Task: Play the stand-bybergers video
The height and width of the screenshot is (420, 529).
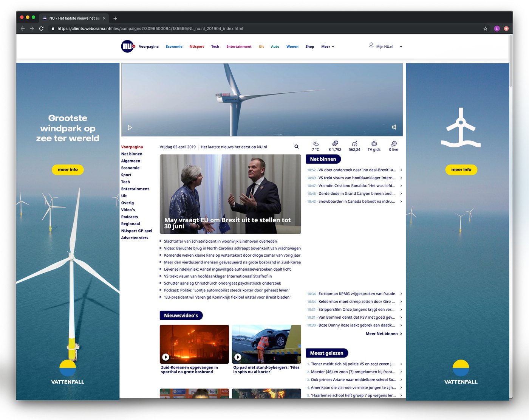Action: click(x=238, y=357)
